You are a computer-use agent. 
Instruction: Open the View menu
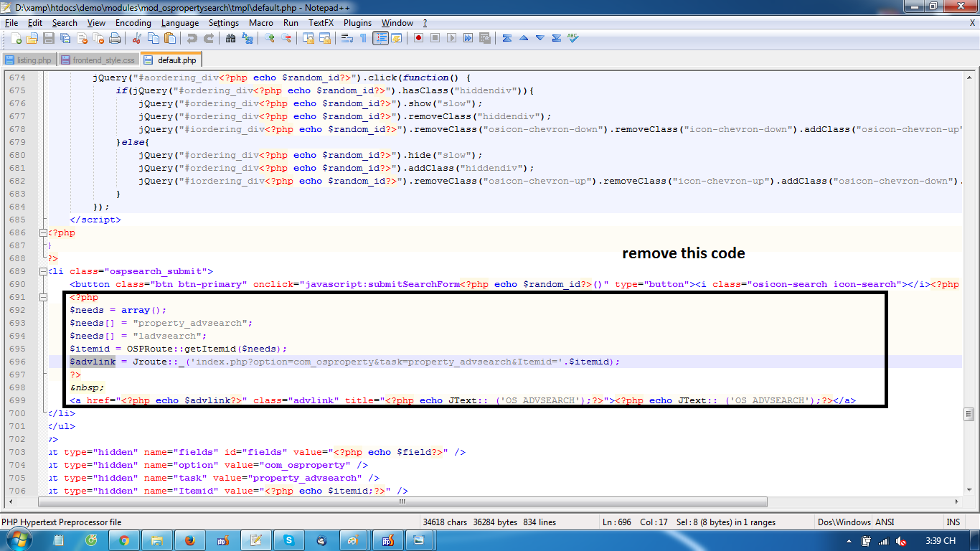click(96, 23)
